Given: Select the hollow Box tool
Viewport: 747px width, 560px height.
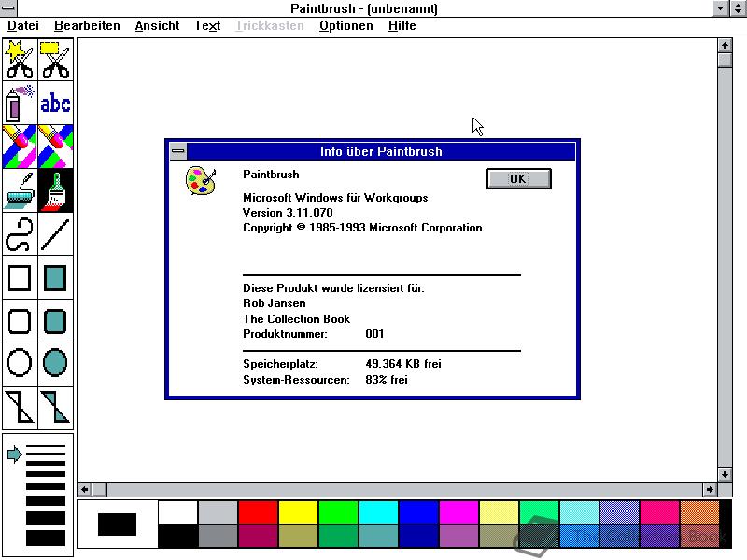Looking at the screenshot, I should (20, 277).
